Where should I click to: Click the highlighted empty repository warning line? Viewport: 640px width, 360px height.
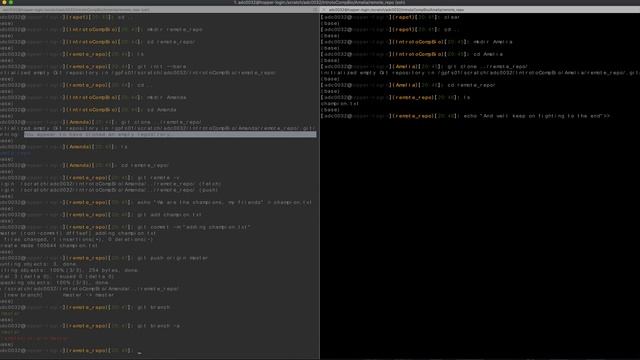pyautogui.click(x=170, y=134)
